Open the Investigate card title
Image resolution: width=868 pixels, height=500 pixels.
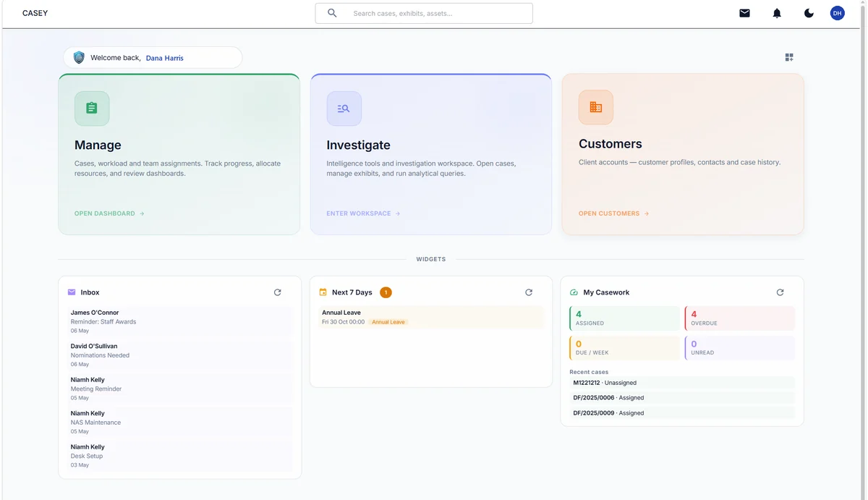358,145
